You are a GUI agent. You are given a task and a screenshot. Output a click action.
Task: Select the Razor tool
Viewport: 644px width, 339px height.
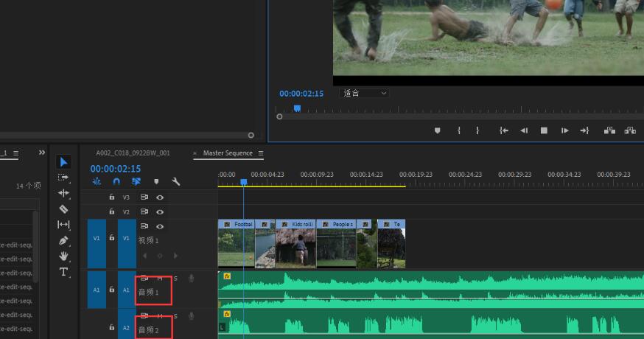(x=63, y=209)
